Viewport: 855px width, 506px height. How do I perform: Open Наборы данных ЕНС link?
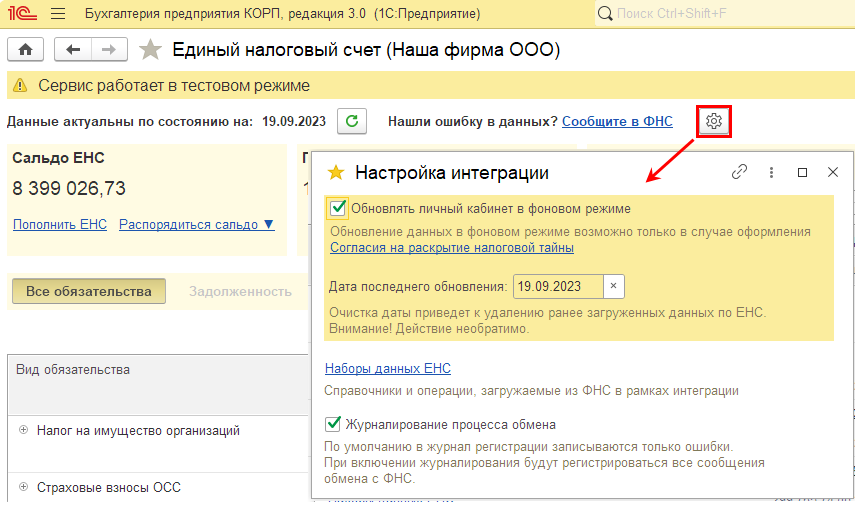[x=388, y=368]
